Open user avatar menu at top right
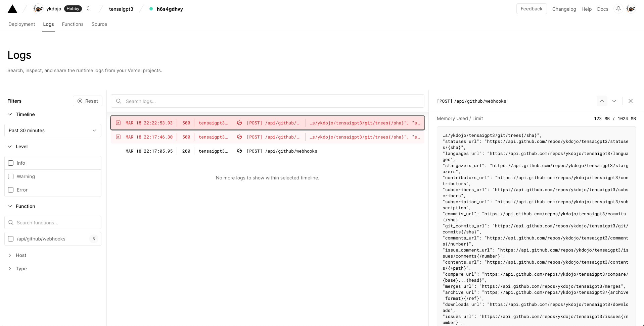Image resolution: width=644 pixels, height=326 pixels. [x=631, y=9]
